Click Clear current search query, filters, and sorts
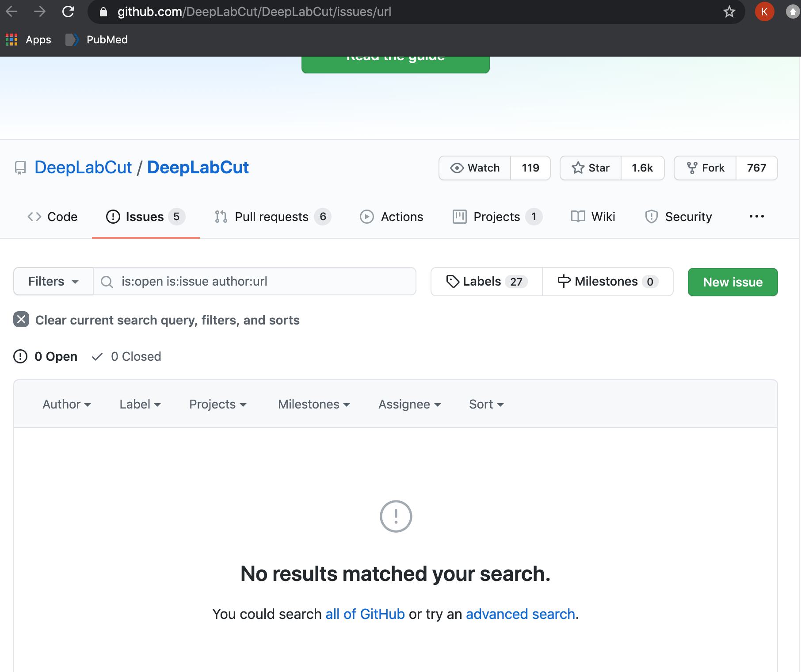Screen dimensions: 801x672 [x=168, y=320]
